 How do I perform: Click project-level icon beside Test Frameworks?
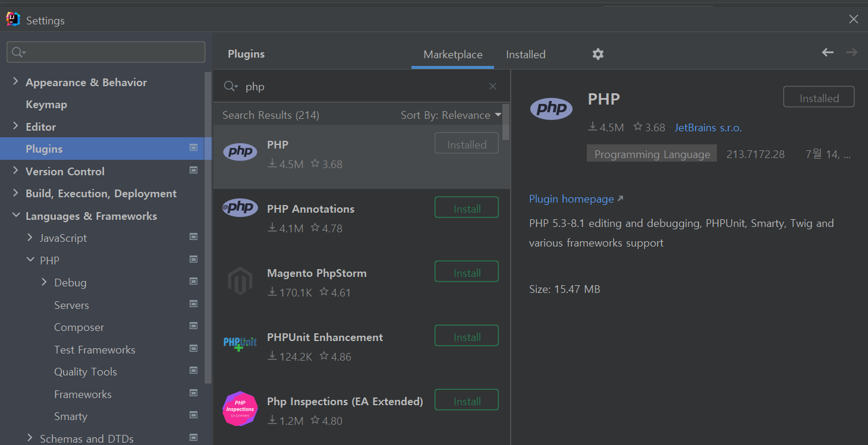point(193,348)
